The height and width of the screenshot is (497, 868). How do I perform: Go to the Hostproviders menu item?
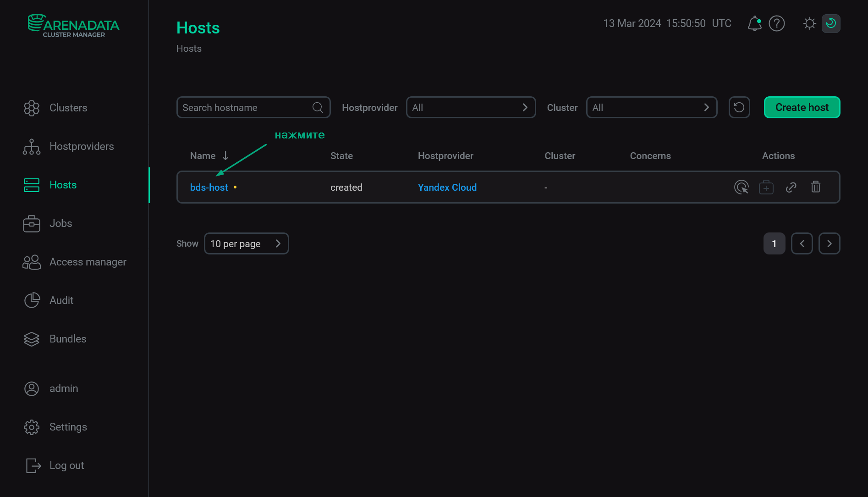pos(82,146)
